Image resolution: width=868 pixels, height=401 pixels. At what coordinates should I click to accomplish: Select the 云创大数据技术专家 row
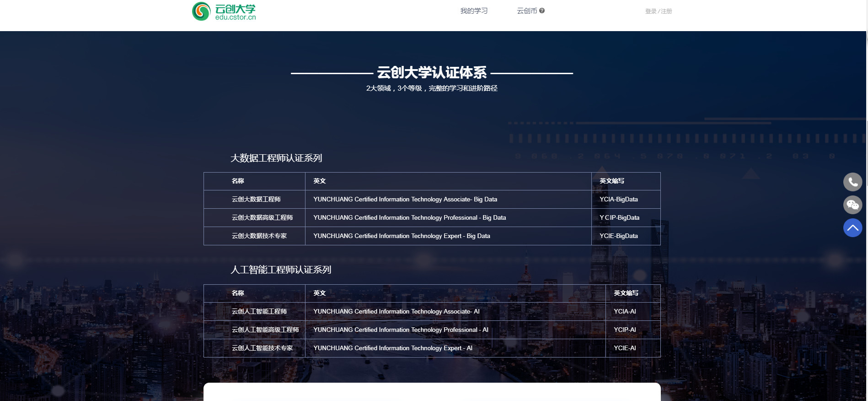tap(259, 236)
